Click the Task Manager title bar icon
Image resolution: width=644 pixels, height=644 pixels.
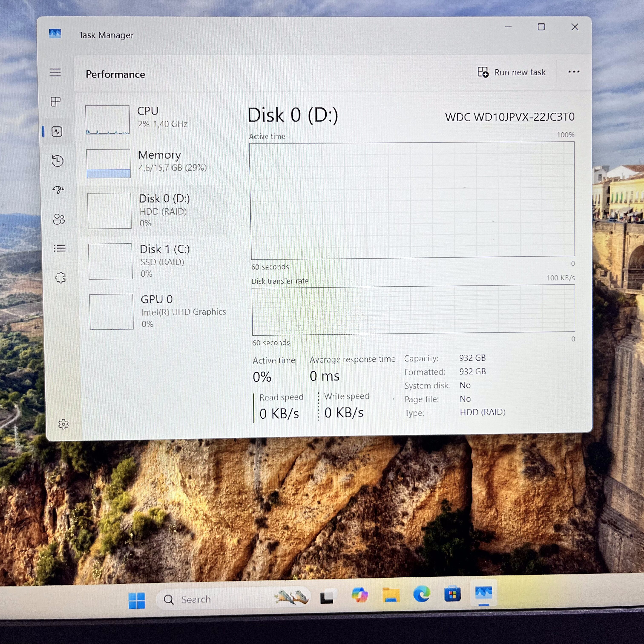point(55,33)
